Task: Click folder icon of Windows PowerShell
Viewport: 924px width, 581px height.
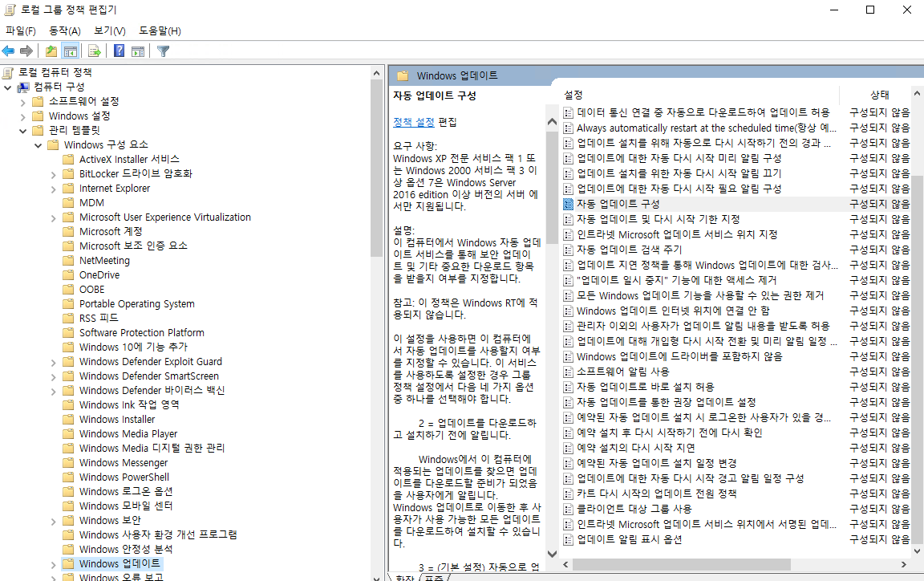Action: coord(68,477)
